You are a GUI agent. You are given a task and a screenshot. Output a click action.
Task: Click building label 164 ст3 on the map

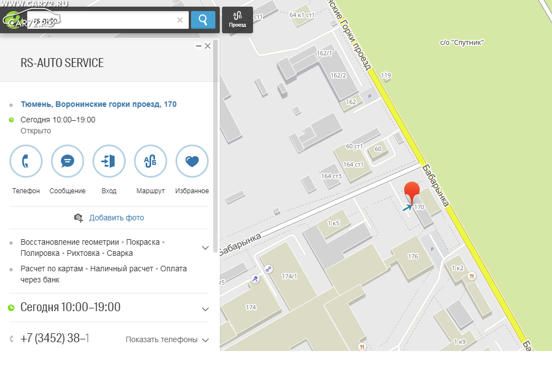(x=331, y=176)
